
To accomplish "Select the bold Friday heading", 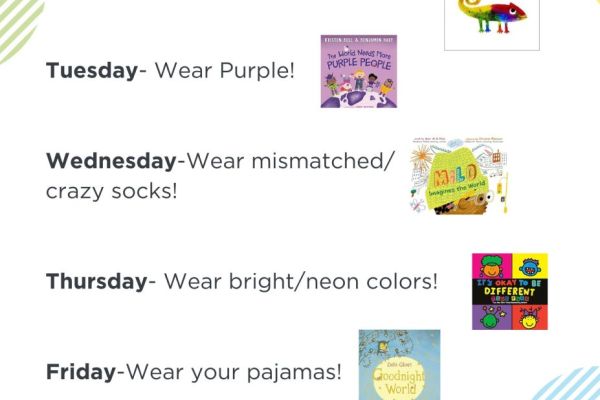I will point(81,372).
